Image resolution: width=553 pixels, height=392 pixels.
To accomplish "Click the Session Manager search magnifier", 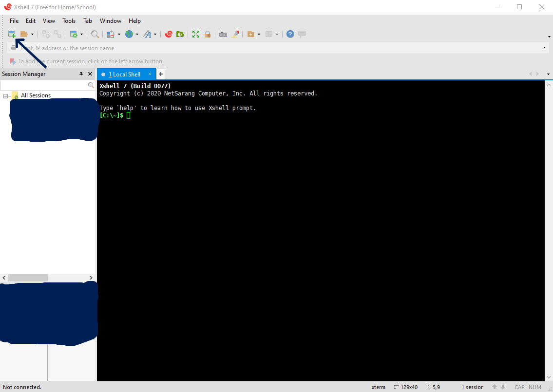I will [91, 85].
